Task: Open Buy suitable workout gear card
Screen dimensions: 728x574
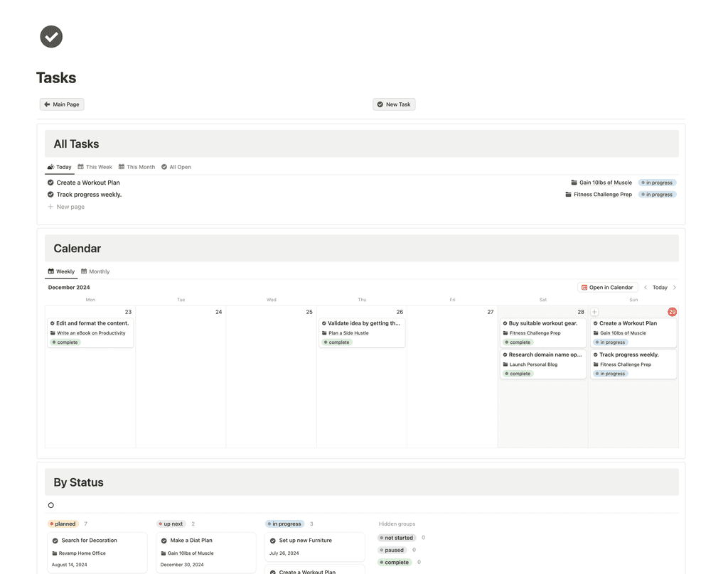Action: click(542, 332)
